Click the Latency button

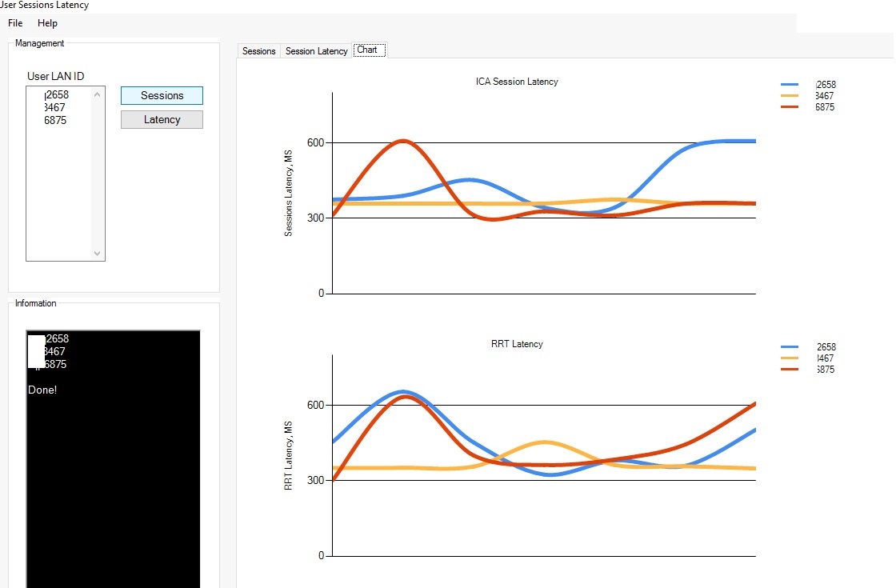(162, 119)
